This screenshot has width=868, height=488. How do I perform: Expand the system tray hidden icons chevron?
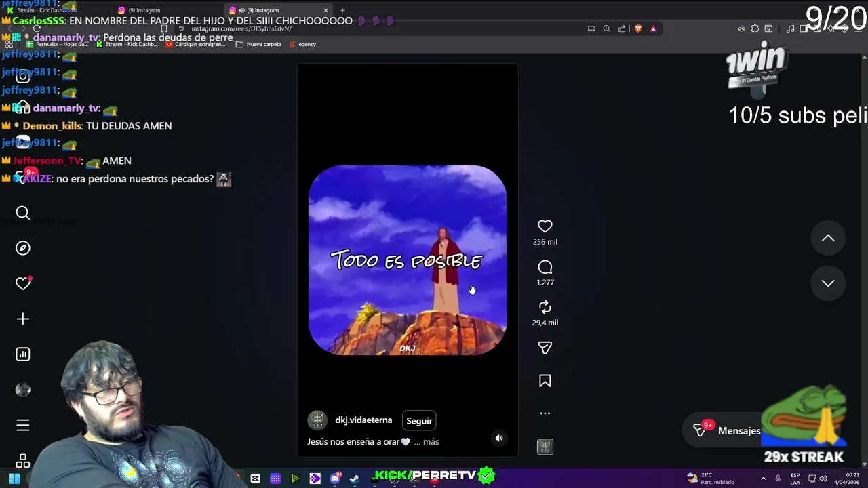[763, 479]
